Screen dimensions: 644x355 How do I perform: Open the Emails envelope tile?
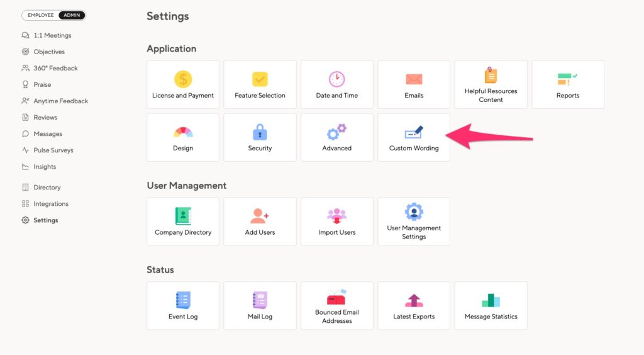414,84
